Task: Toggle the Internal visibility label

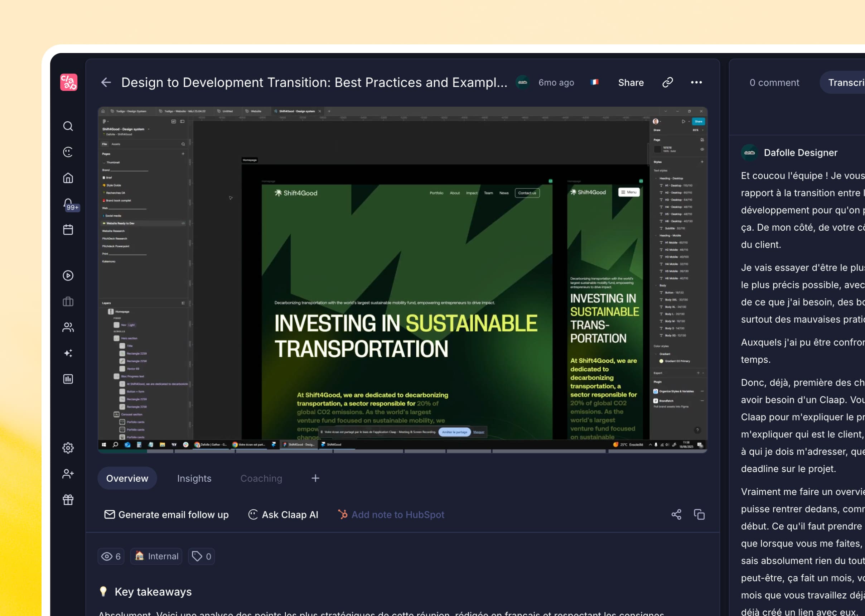Action: pyautogui.click(x=156, y=556)
